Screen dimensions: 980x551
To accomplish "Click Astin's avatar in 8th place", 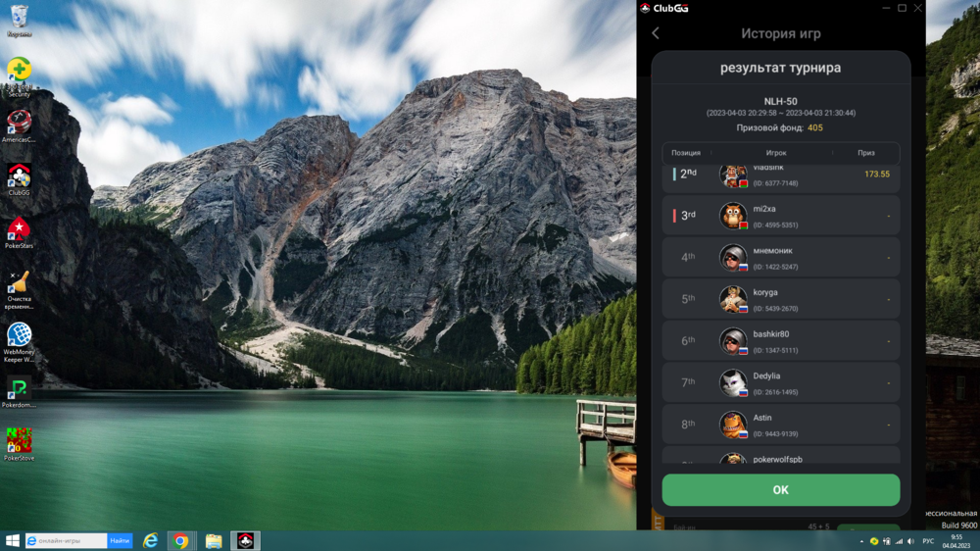I will click(x=733, y=425).
